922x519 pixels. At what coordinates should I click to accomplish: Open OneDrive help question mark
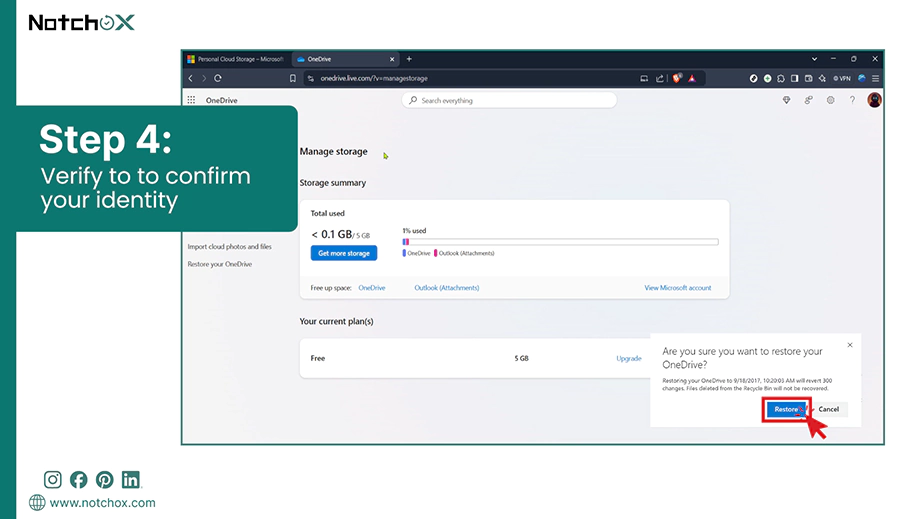click(852, 101)
